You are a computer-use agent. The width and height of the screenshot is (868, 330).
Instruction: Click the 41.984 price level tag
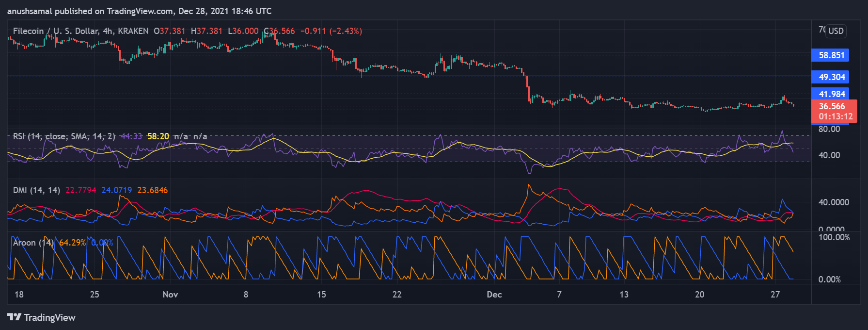point(831,94)
